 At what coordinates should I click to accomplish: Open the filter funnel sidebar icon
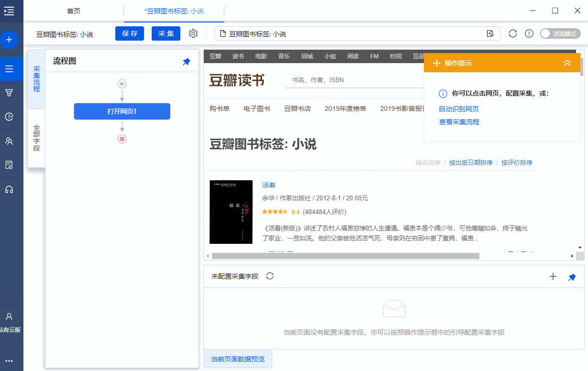[9, 93]
